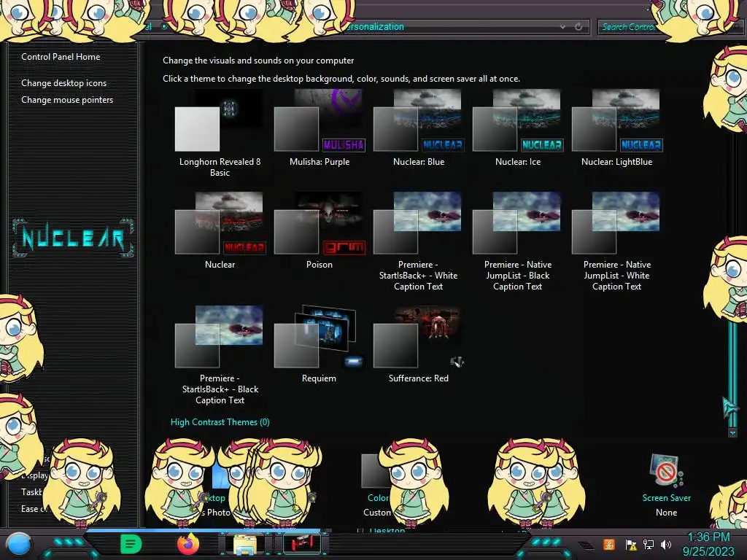Click the None label under Screen Saver
747x560 pixels.
click(x=666, y=513)
